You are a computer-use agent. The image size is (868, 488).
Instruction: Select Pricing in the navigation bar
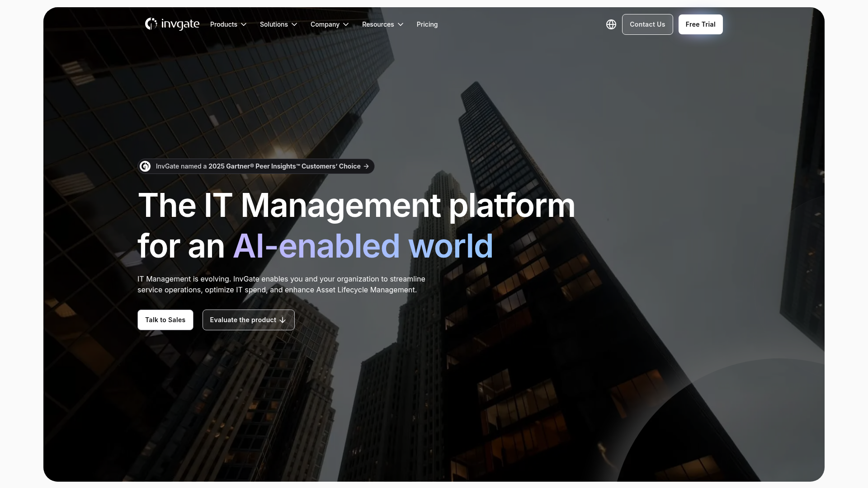point(427,24)
